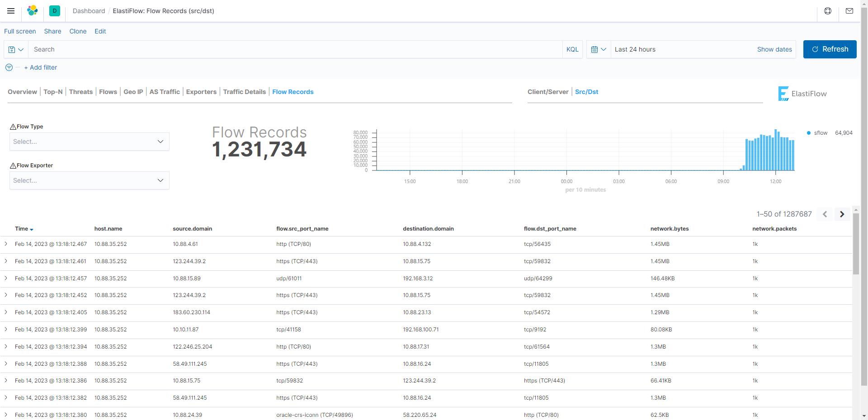
Task: Click the ElastiFlow logo
Action: click(802, 94)
